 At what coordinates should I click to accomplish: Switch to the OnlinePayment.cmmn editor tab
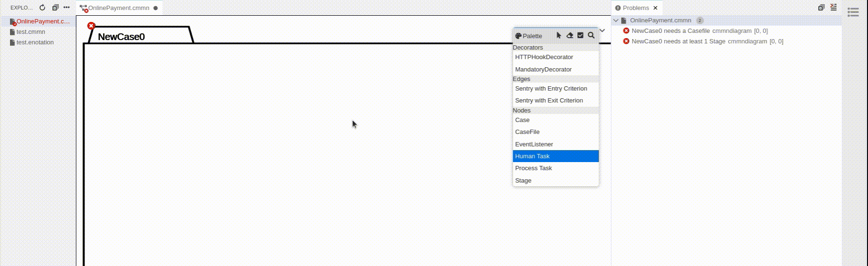point(118,8)
